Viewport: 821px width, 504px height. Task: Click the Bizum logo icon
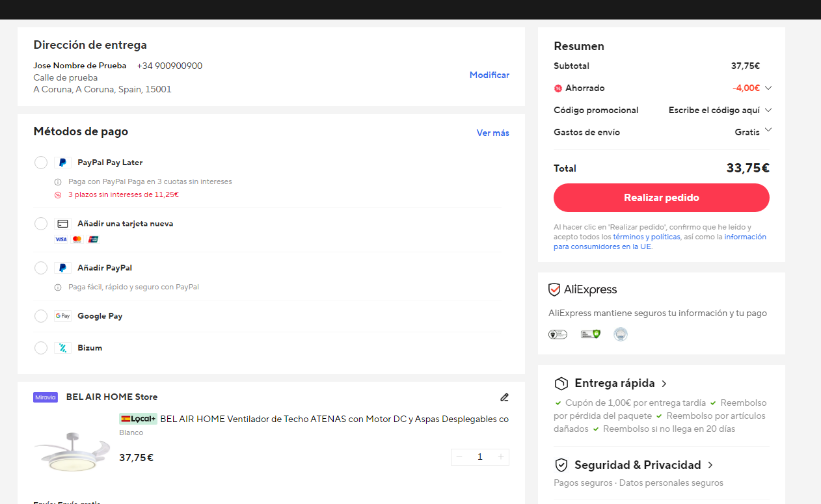click(62, 348)
